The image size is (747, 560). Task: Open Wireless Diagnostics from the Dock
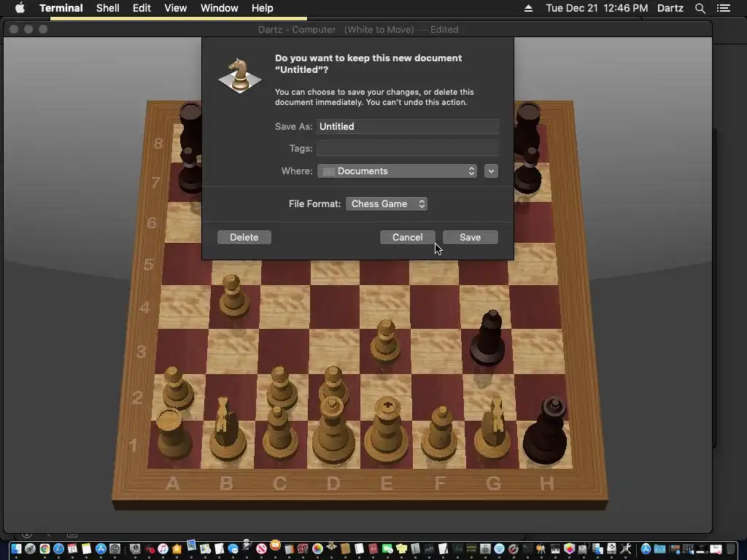(x=499, y=548)
